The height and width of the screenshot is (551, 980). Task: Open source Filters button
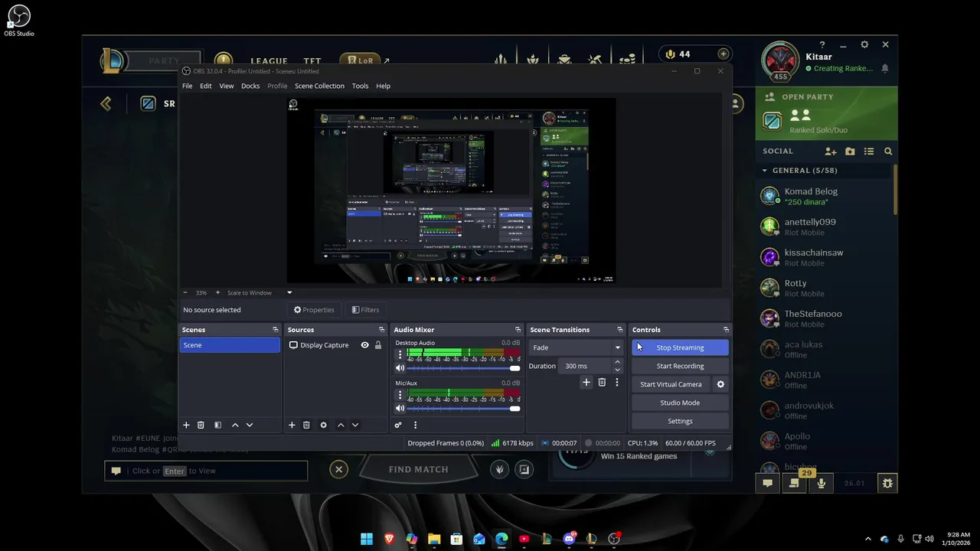(365, 310)
